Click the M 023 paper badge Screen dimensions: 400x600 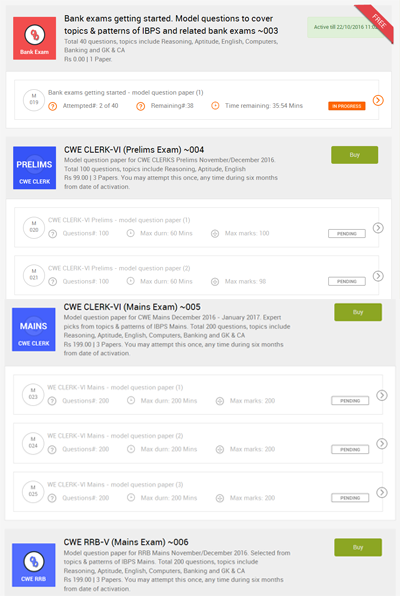click(33, 395)
